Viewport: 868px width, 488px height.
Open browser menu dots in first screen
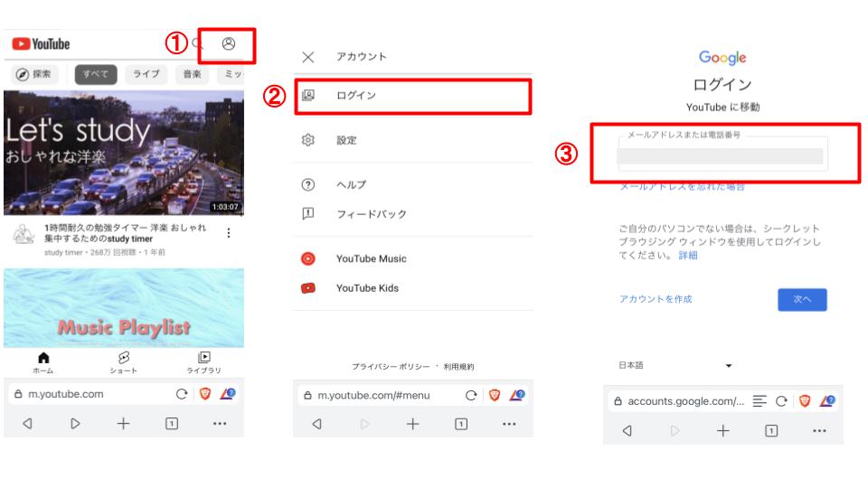click(220, 424)
